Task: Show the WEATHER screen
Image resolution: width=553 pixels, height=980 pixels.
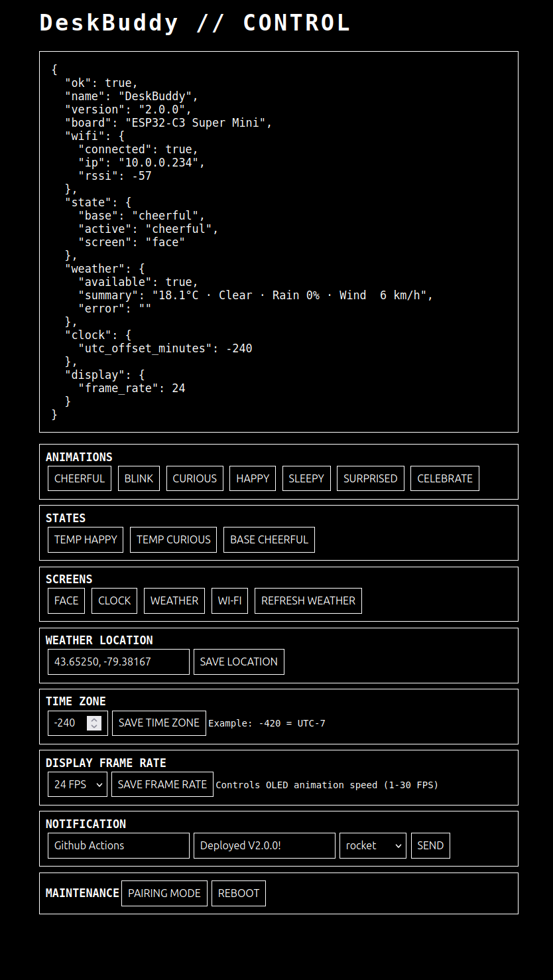Action: [174, 600]
